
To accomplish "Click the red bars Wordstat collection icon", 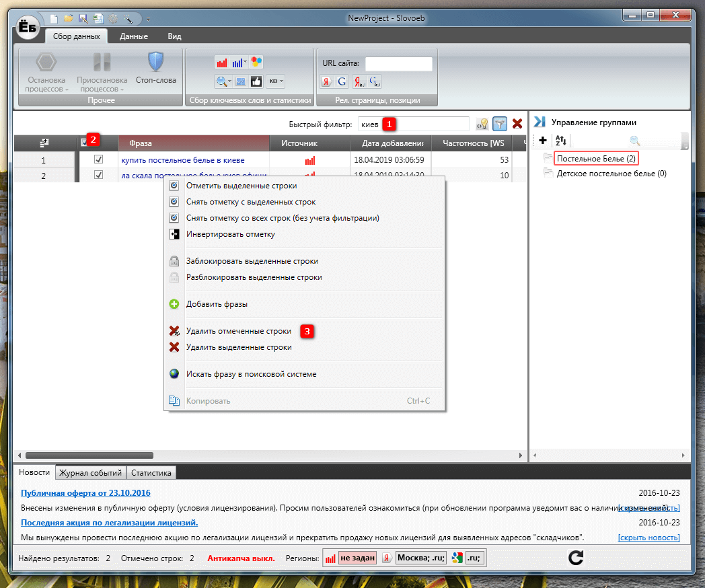I will click(x=222, y=63).
